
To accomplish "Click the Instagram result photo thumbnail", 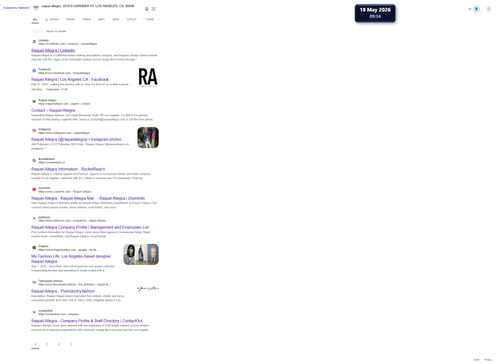I will (x=148, y=137).
